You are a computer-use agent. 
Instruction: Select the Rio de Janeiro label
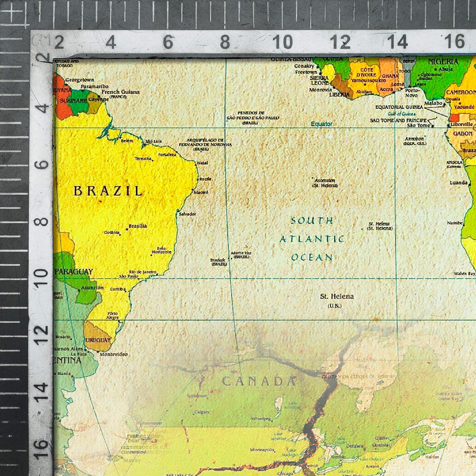[x=143, y=272]
